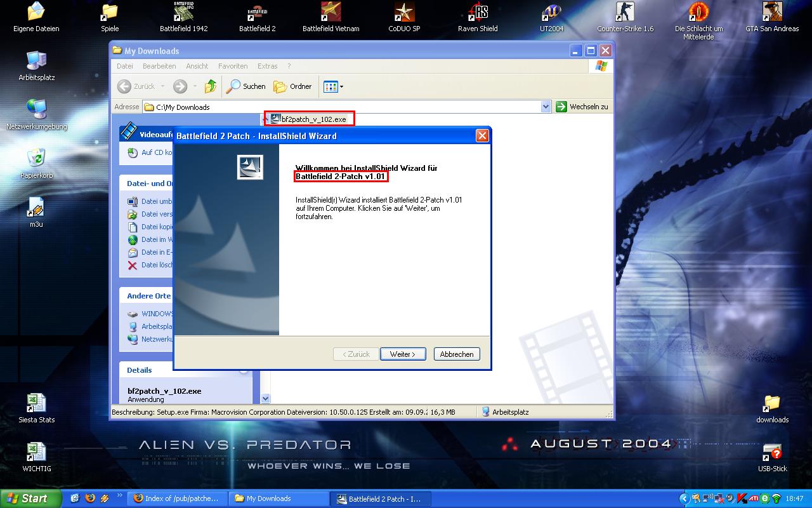Viewport: 812px width, 508px height.
Task: Select the Spiele folder on the desktop
Action: (x=110, y=17)
